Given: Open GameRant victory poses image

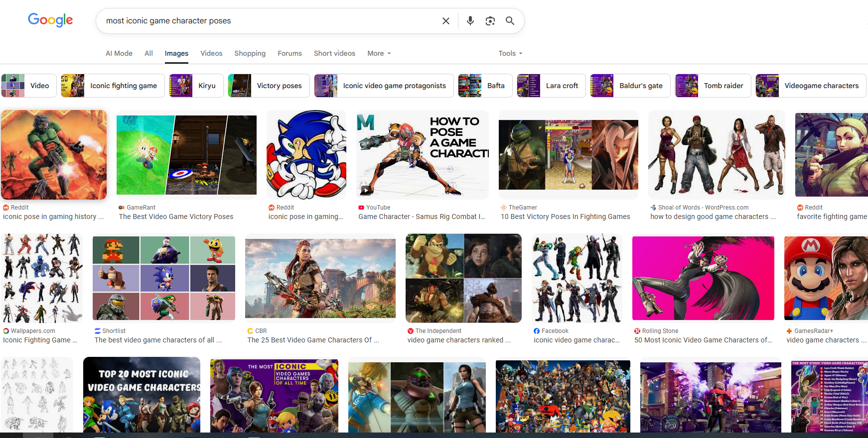Looking at the screenshot, I should (x=186, y=155).
